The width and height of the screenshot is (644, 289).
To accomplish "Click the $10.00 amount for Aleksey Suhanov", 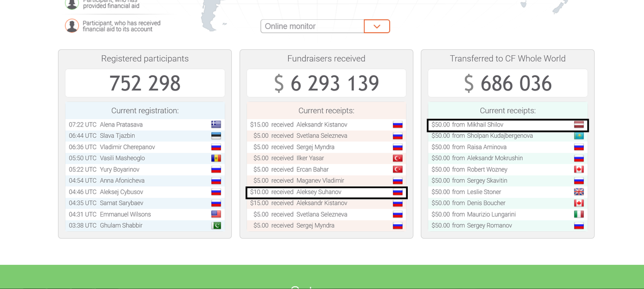I will click(259, 192).
